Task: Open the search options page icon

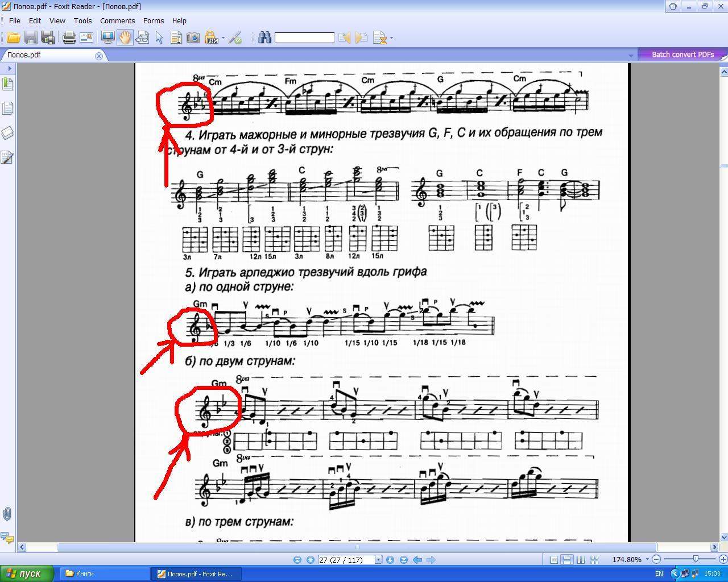Action: (x=379, y=38)
